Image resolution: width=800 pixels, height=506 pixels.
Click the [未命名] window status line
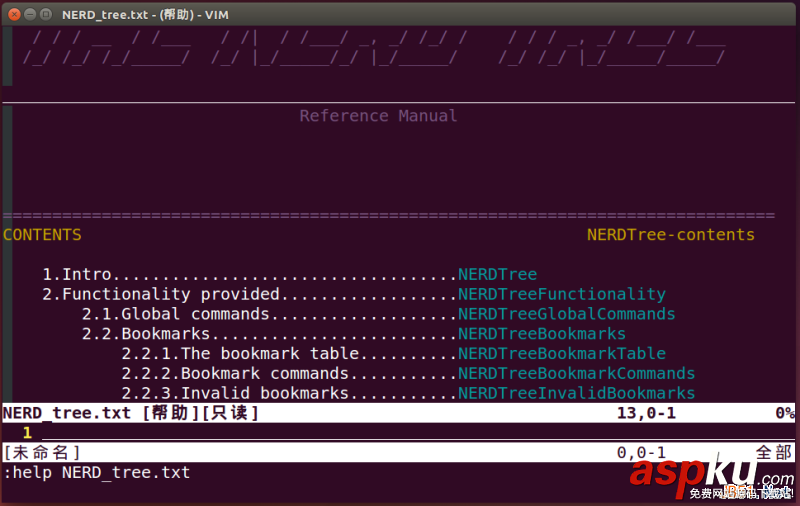click(399, 452)
